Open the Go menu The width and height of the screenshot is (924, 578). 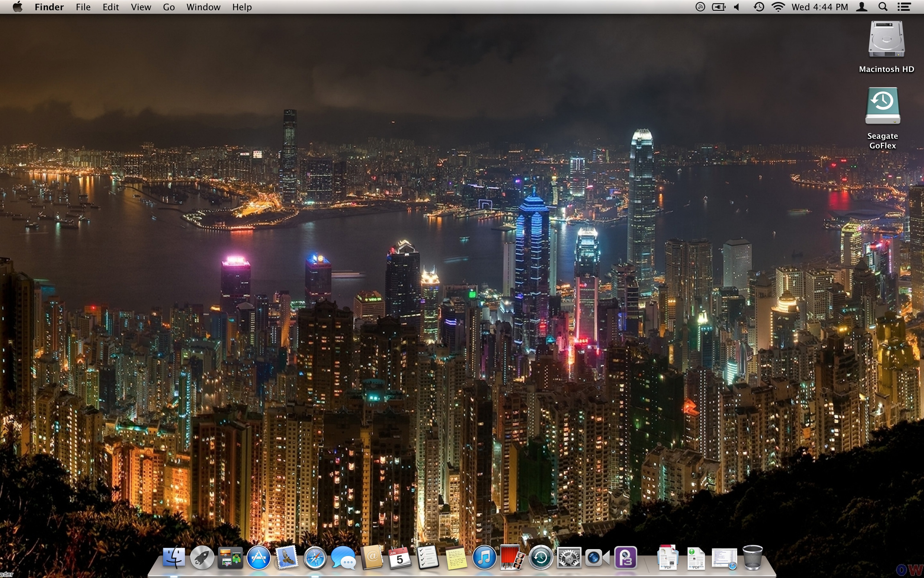pos(169,7)
